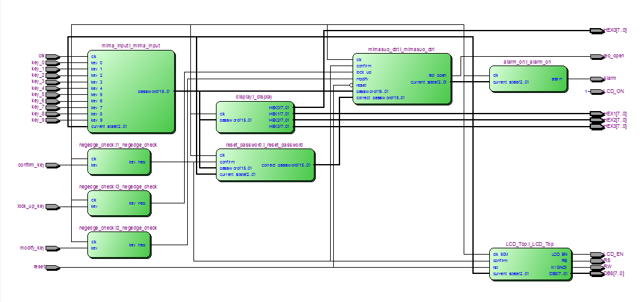Viewport: 644px width, 302px height.
Task: Select the key_9 input pin
Action: coord(52,120)
